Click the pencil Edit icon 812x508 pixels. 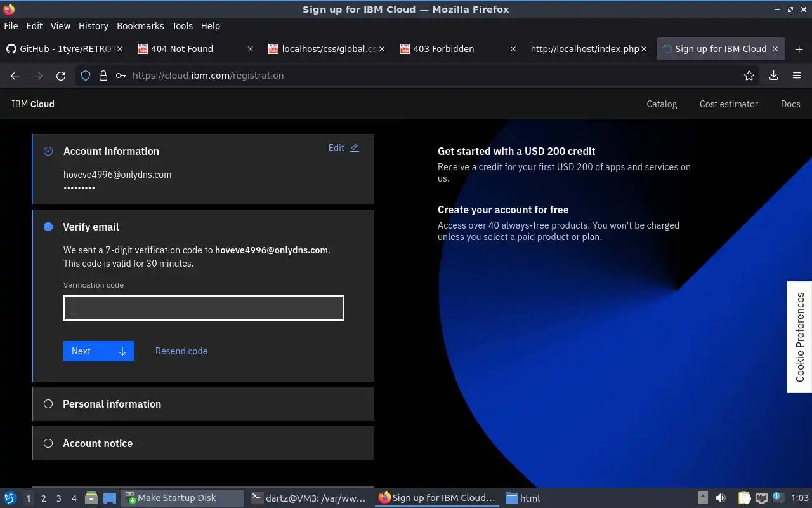355,148
